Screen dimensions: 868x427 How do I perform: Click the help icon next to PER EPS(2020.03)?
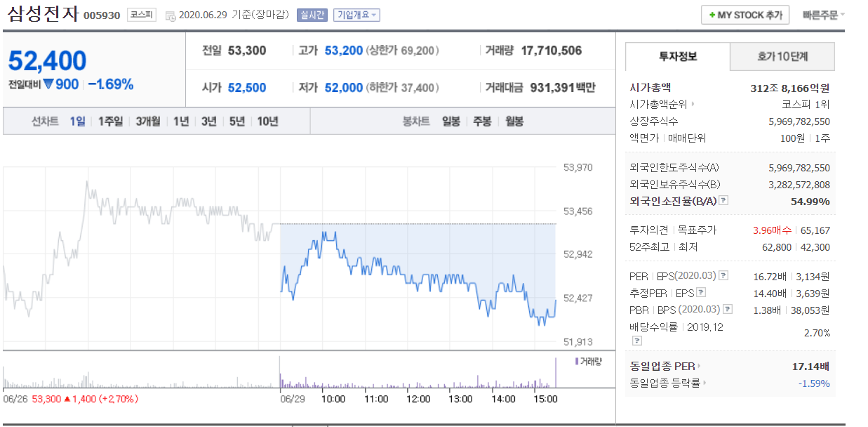pos(723,276)
